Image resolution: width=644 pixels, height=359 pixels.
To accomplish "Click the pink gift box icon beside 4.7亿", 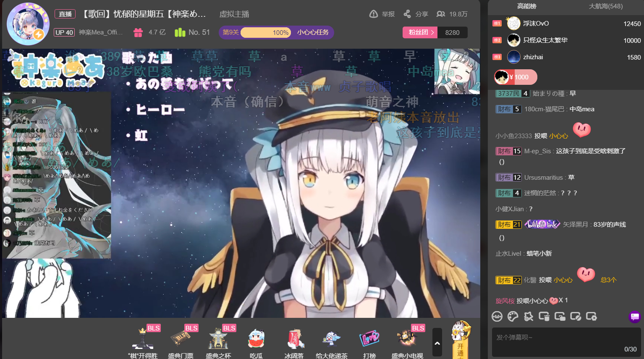I will [138, 32].
